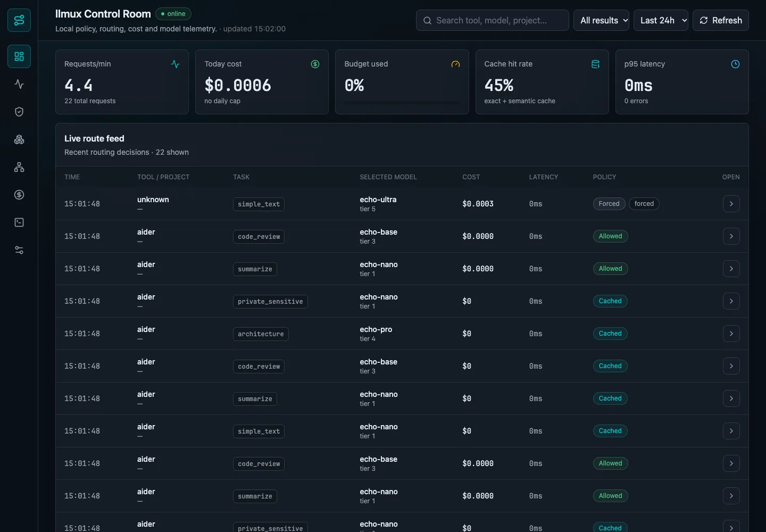Viewport: 766px width, 532px height.
Task: Click the magnifier icon in the search box
Action: point(427,20)
